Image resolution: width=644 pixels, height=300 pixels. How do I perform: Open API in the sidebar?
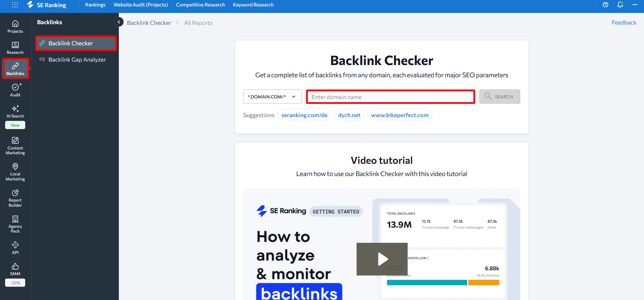[x=15, y=248]
